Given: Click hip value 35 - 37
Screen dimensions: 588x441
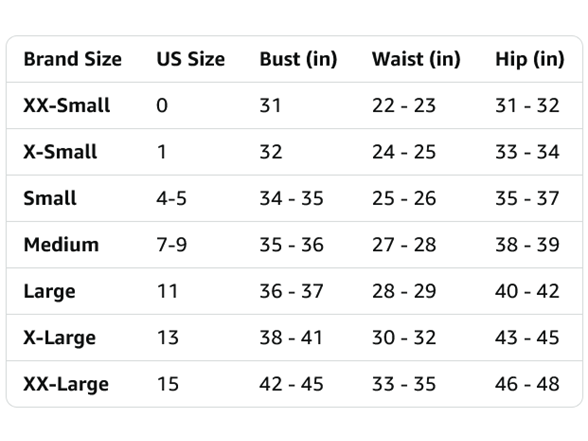Looking at the screenshot, I should click(527, 198).
